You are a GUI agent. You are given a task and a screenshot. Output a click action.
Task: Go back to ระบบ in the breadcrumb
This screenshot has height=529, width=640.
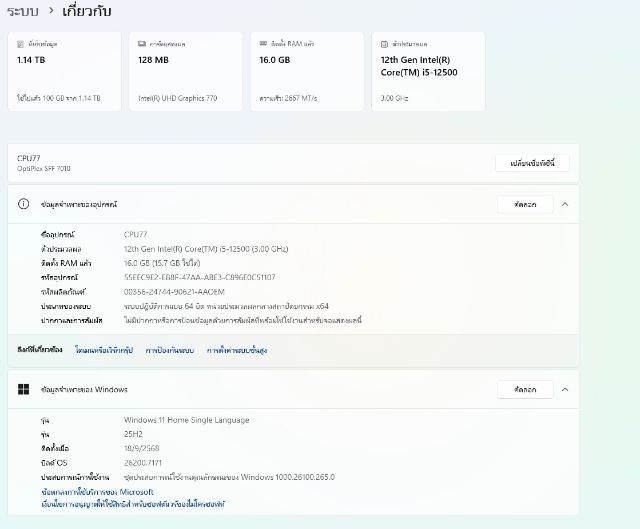point(23,11)
